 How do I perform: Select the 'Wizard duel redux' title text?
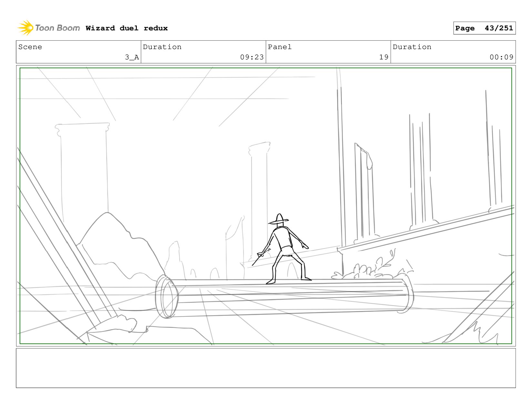[x=127, y=28]
